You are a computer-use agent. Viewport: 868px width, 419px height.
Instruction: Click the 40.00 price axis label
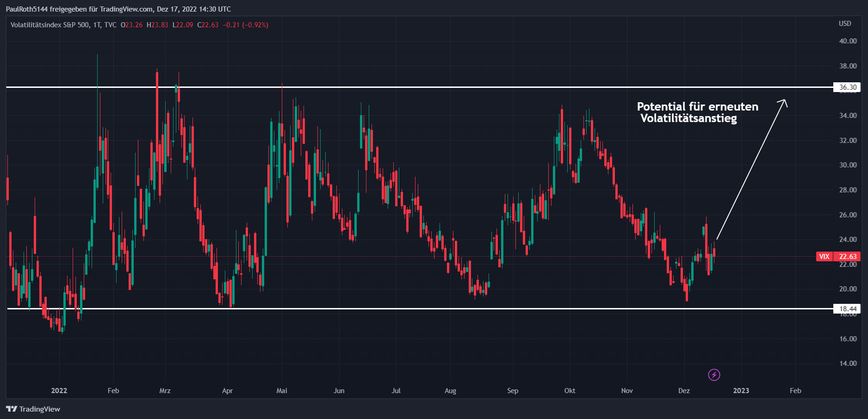(x=848, y=41)
